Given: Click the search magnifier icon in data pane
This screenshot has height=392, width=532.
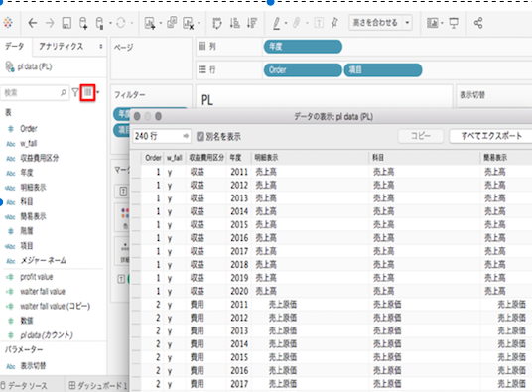Looking at the screenshot, I should click(64, 92).
